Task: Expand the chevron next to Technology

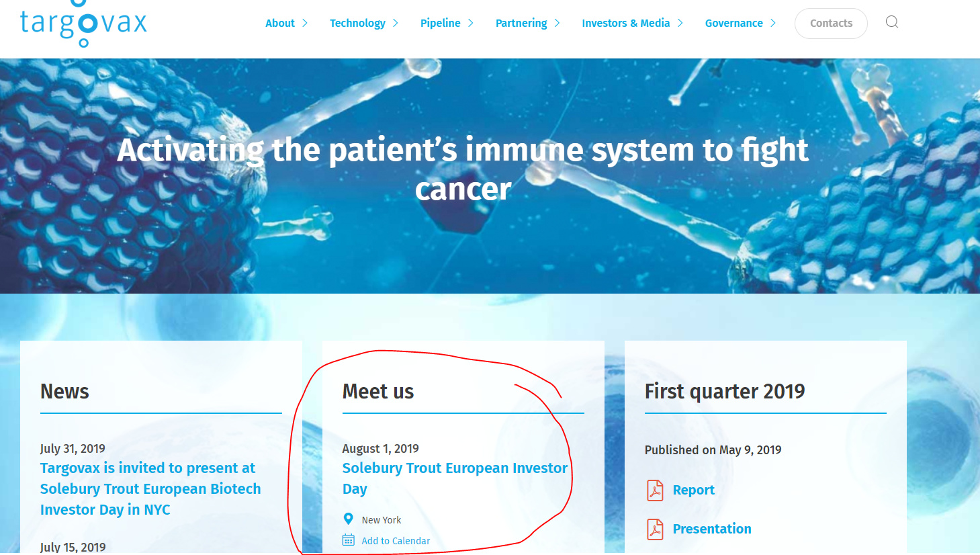Action: tap(396, 24)
